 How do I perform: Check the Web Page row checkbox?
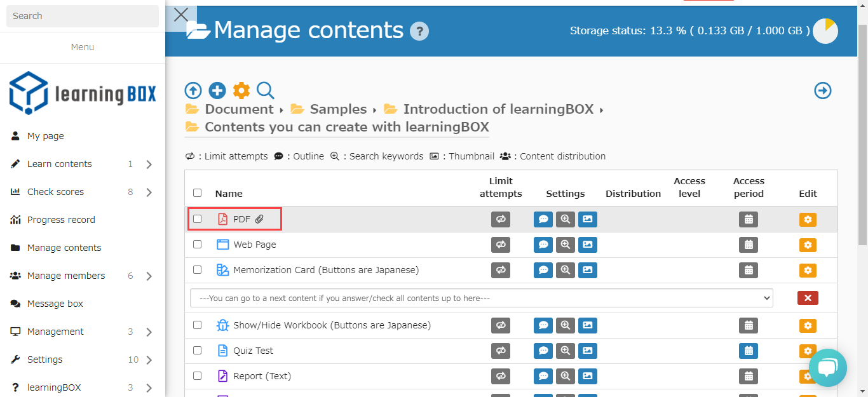point(198,245)
